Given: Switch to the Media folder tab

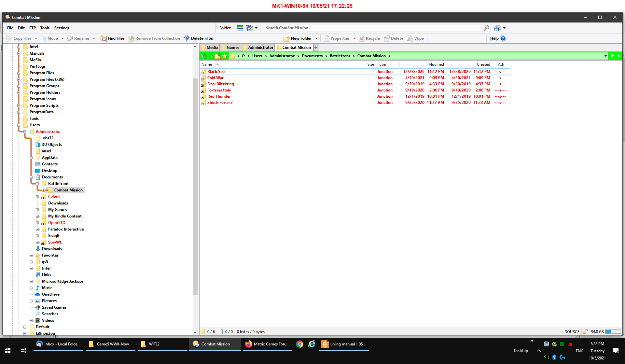Looking at the screenshot, I should pos(210,48).
